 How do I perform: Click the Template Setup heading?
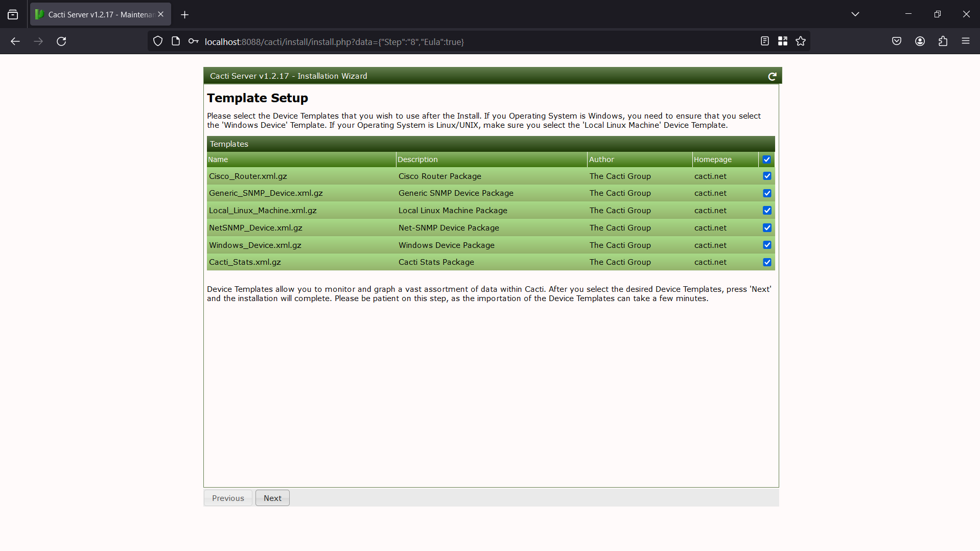point(258,98)
